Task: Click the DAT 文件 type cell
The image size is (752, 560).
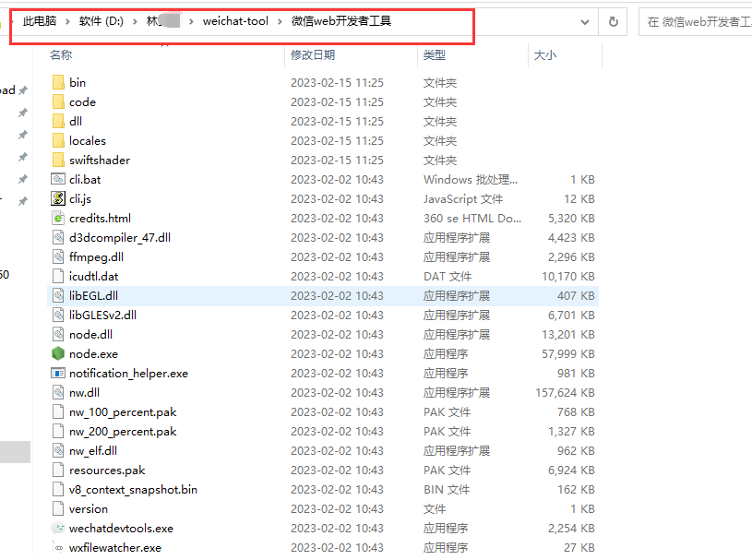Action: pos(448,277)
